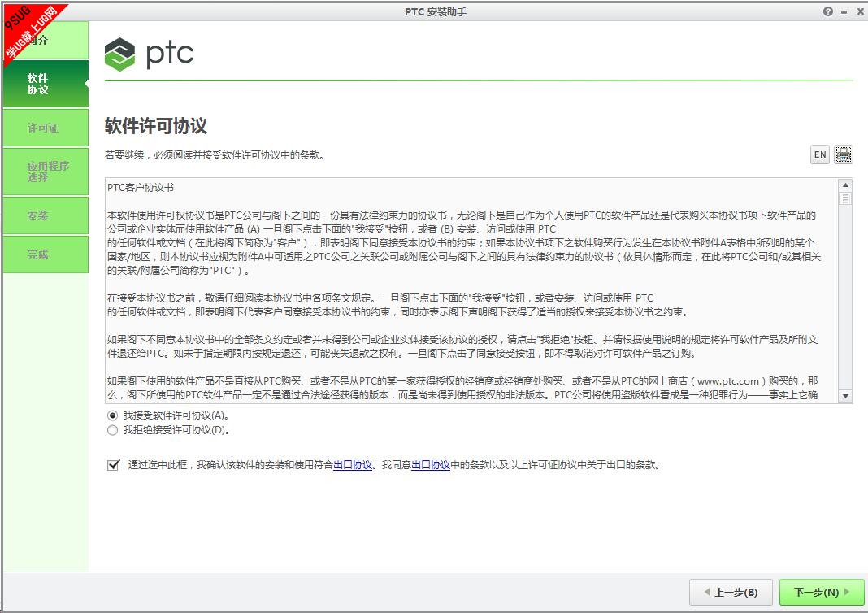Toggle the export agreement confirmation checkbox
868x613 pixels.
pos(114,465)
